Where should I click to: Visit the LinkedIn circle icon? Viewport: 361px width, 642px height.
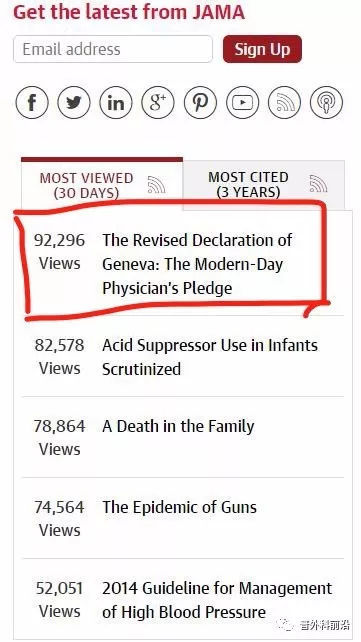tap(116, 102)
